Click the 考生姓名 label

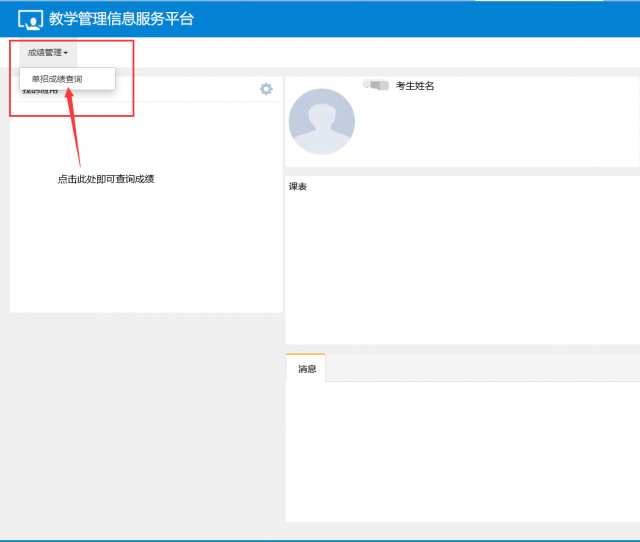(415, 86)
